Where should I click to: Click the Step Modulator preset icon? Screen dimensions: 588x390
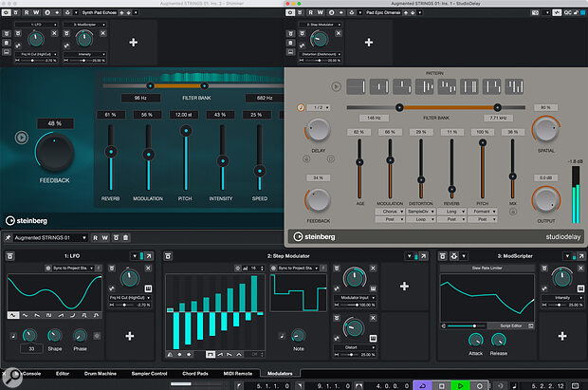point(168,256)
